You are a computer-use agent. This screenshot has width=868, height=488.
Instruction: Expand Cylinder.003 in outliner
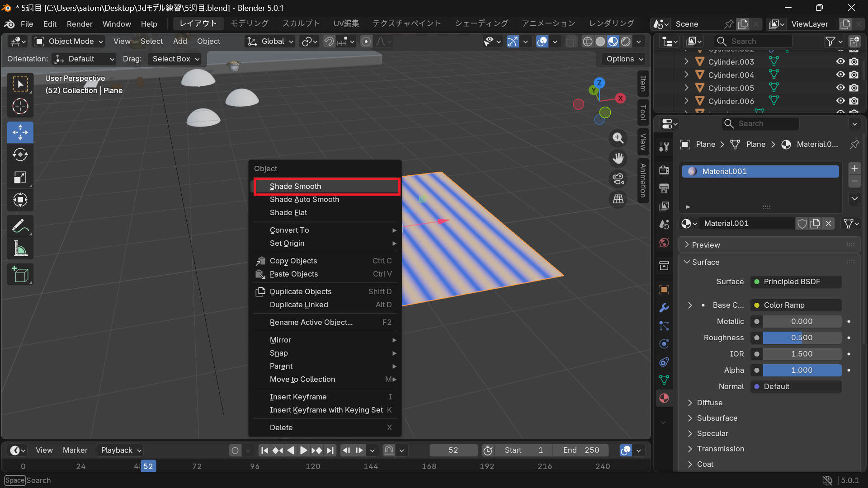point(686,61)
